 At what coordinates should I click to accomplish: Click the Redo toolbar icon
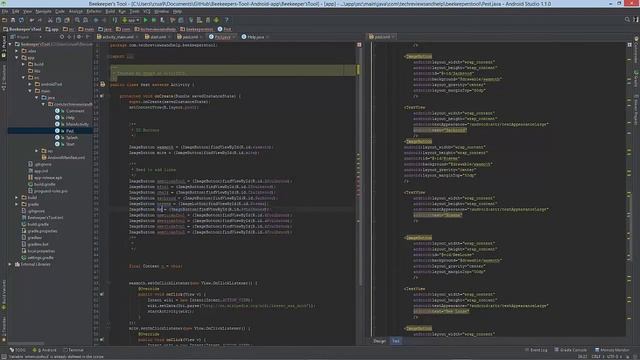40,20
